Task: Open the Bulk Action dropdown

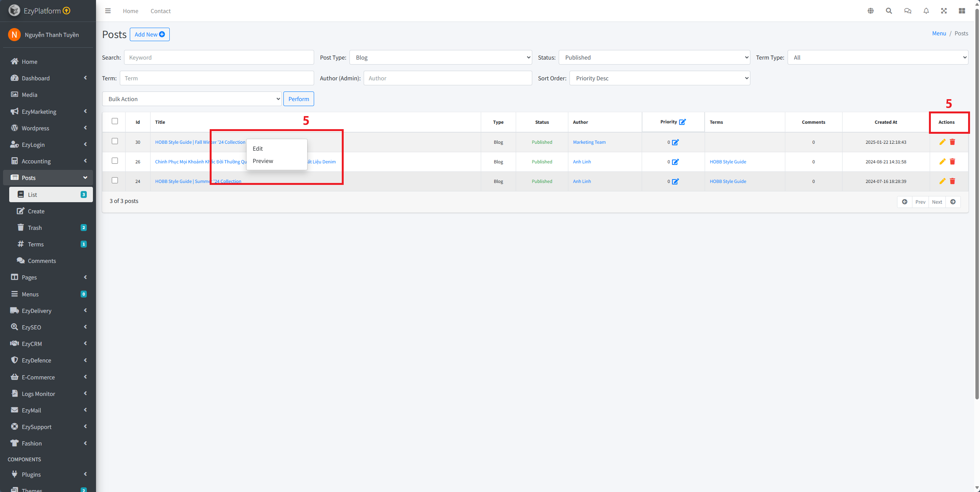Action: (192, 99)
